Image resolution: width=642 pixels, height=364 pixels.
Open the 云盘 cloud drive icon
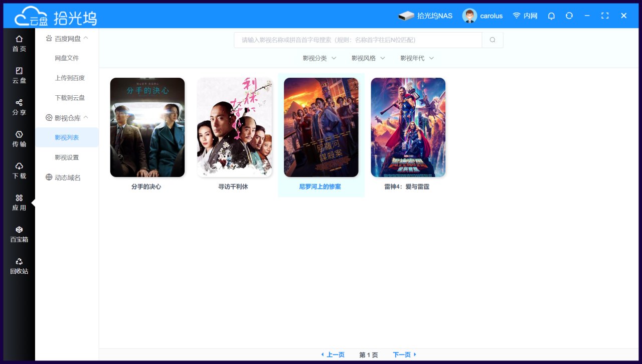pyautogui.click(x=19, y=71)
